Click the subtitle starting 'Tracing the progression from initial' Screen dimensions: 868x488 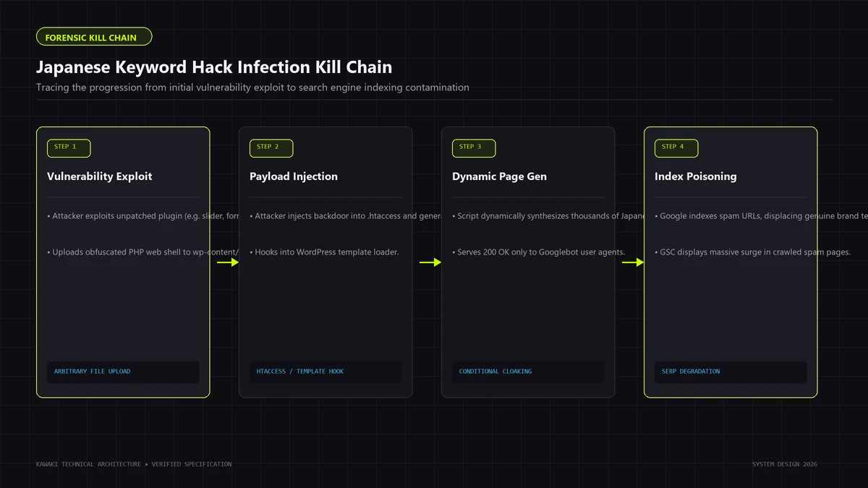coord(252,87)
